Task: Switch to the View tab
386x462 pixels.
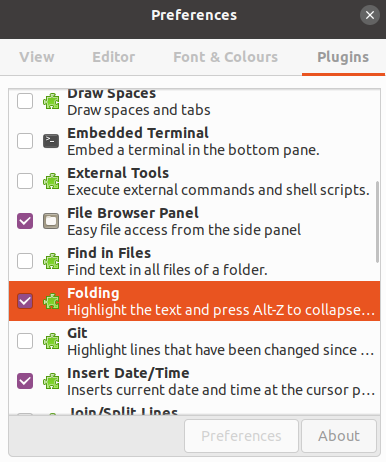Action: pos(37,57)
